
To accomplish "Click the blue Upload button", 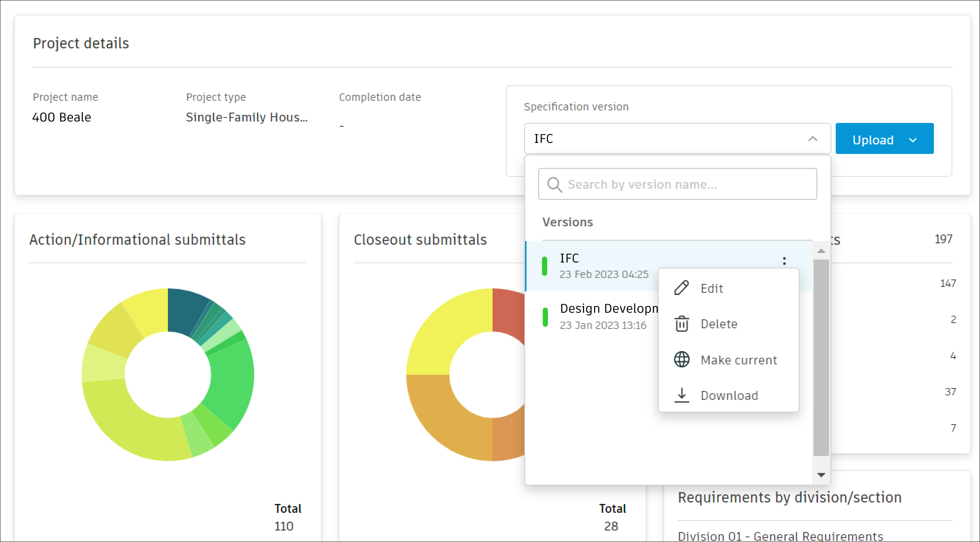I will click(872, 140).
